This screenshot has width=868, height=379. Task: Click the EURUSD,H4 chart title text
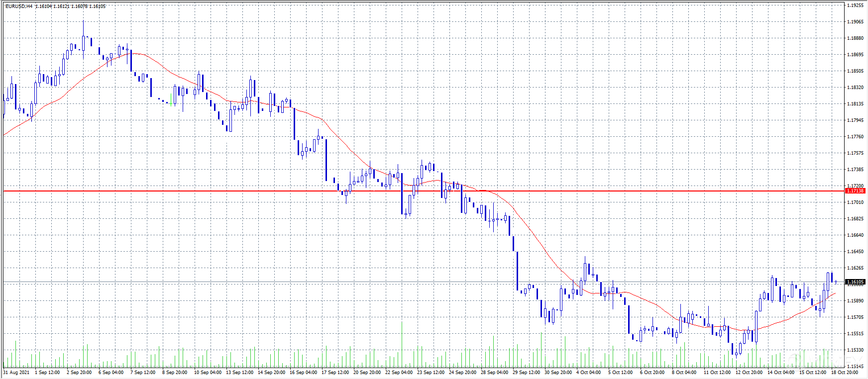tap(19, 6)
